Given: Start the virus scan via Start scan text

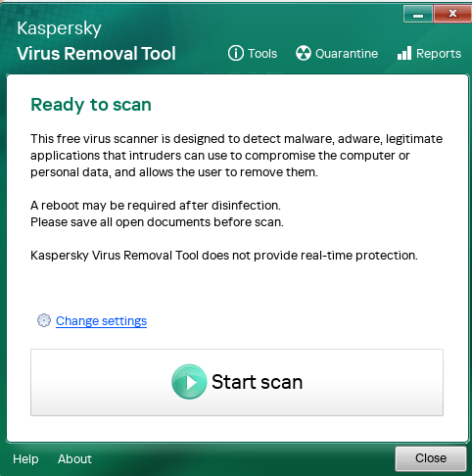Looking at the screenshot, I should tap(257, 382).
